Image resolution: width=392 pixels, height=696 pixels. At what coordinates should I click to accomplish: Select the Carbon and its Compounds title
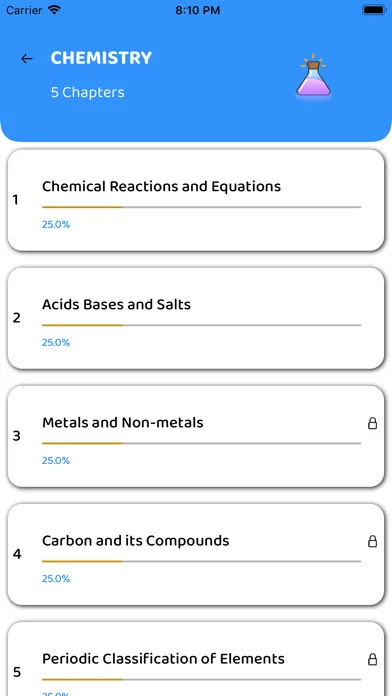135,541
